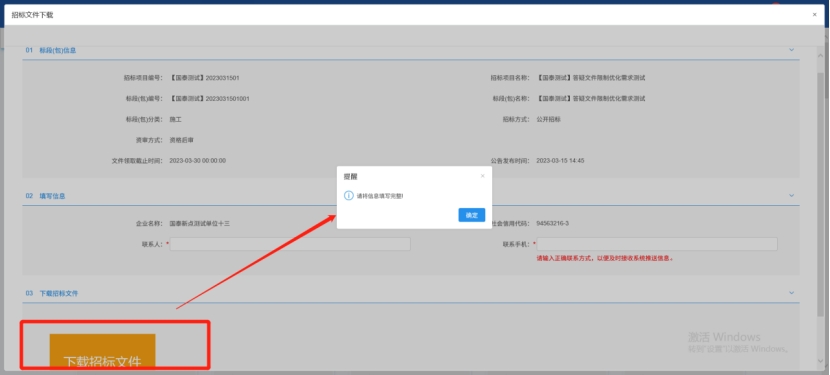Click the blue info icon in the alert
This screenshot has width=830, height=375.
[x=348, y=196]
